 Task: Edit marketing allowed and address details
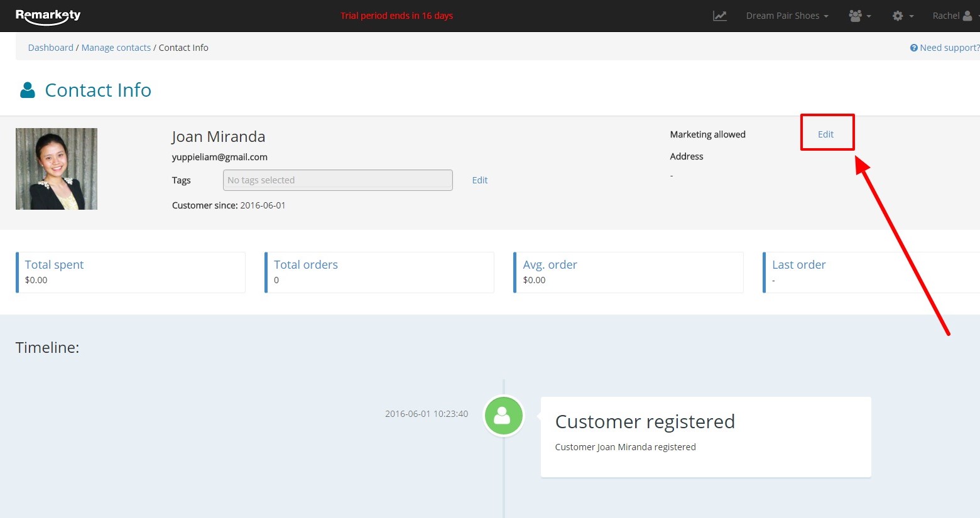[x=825, y=134]
